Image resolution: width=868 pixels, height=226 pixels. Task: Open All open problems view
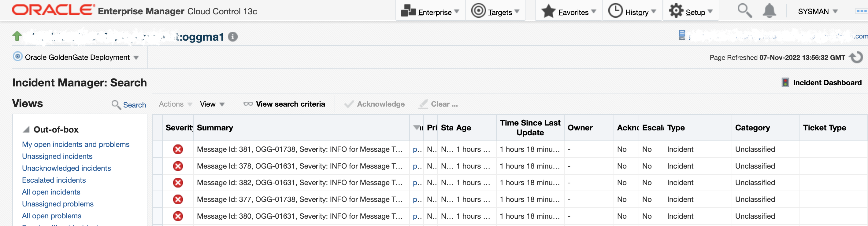point(52,216)
